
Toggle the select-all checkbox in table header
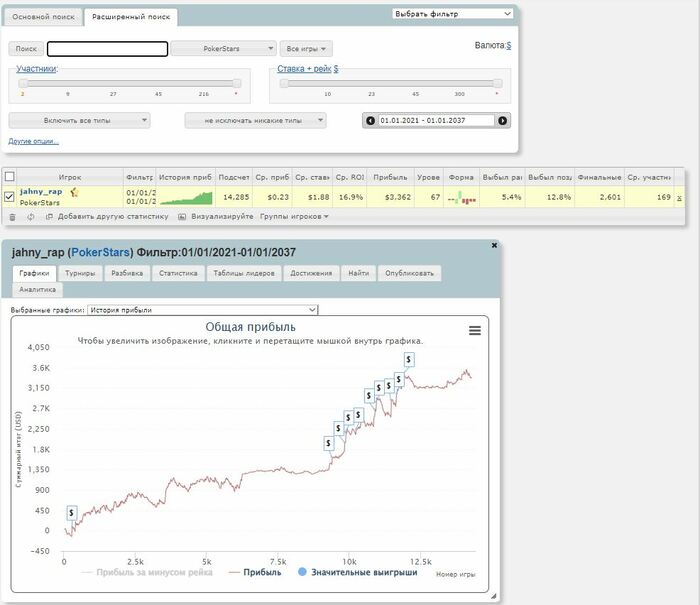tap(9, 177)
